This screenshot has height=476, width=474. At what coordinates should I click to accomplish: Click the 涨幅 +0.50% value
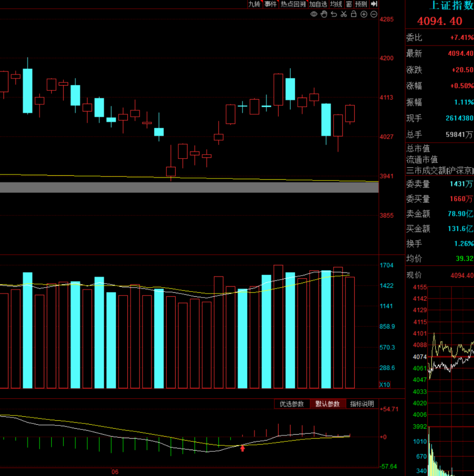click(x=462, y=86)
